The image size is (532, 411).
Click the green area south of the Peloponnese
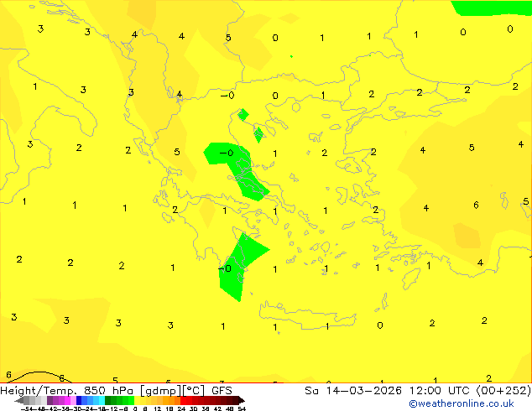(x=239, y=268)
